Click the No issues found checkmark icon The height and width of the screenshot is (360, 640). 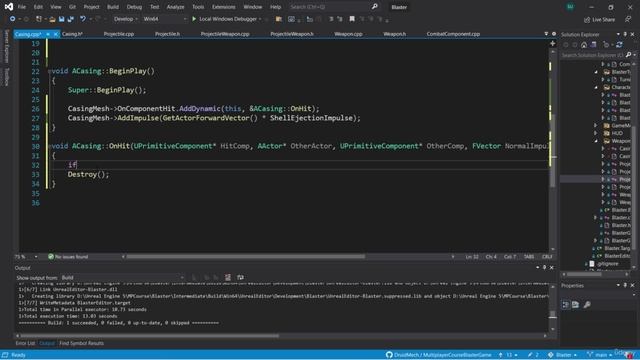tap(51, 257)
